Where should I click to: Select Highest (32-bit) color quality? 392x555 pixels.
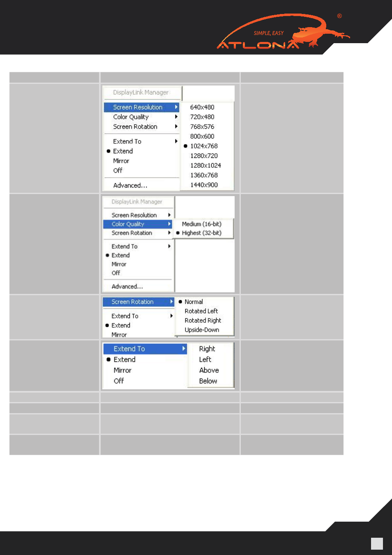[202, 233]
